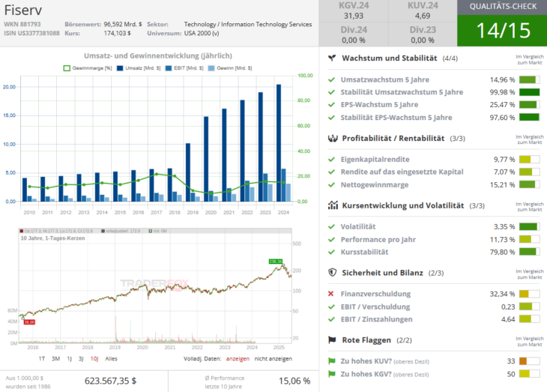The width and height of the screenshot is (547, 392).
Task: Click the Rote Flaggen black flag icon
Action: point(332,340)
